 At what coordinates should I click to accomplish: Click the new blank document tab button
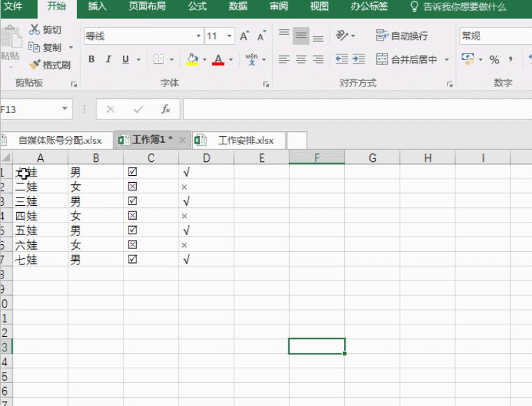297,140
